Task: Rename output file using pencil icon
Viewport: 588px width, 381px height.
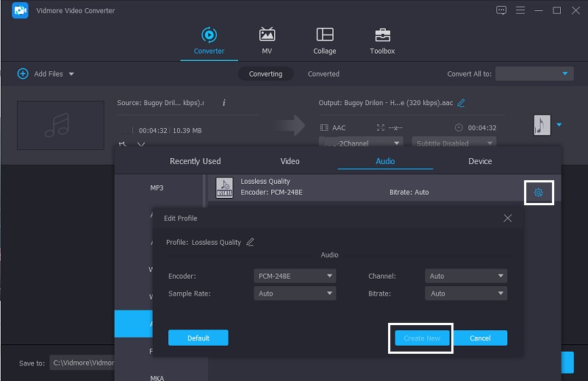Action: 462,103
